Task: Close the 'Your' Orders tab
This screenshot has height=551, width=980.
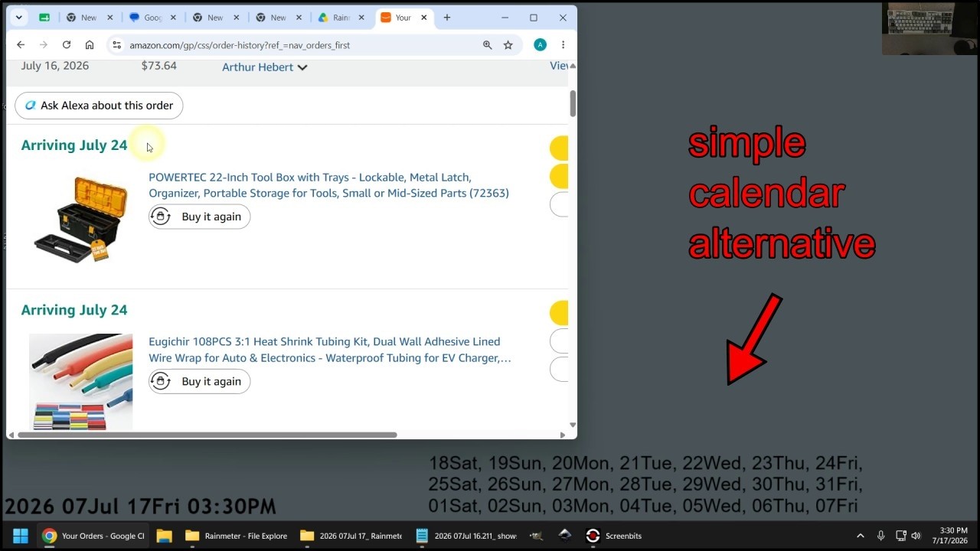Action: coord(423,18)
